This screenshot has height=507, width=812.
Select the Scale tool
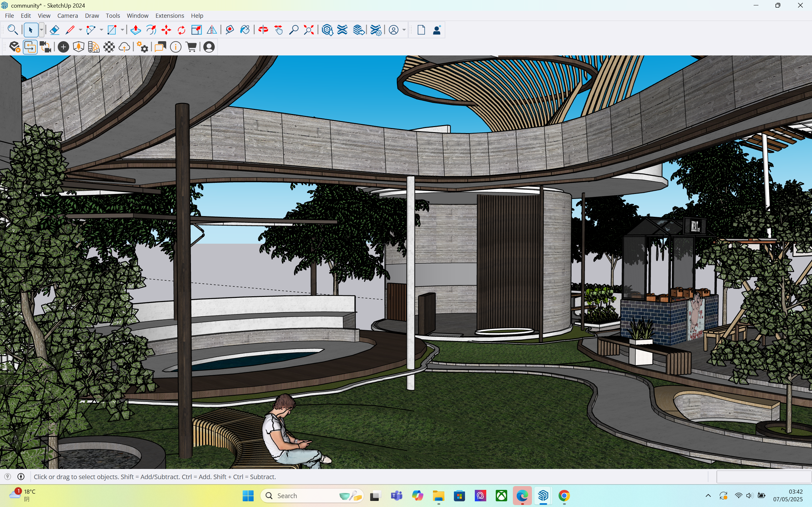[x=196, y=30]
